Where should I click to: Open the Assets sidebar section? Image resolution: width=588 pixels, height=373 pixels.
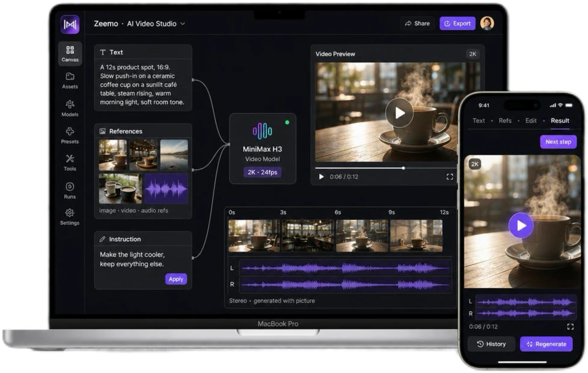pyautogui.click(x=70, y=81)
